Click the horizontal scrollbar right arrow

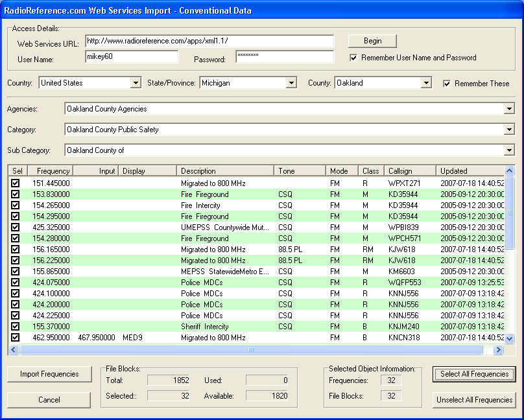tap(499, 350)
